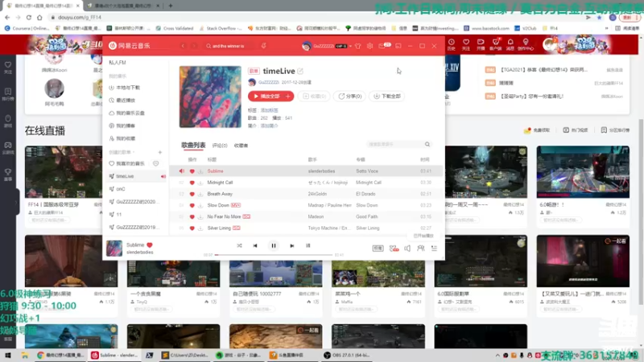The height and width of the screenshot is (362, 644).
Task: Download the Breath Away song
Action: [x=200, y=194]
